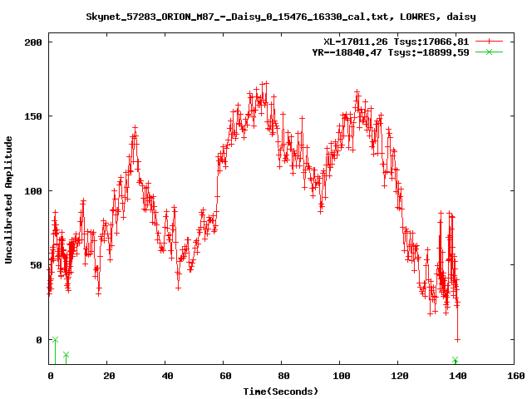532x399 pixels.
Task: Click the y-axis tick value 200
Action: (33, 42)
